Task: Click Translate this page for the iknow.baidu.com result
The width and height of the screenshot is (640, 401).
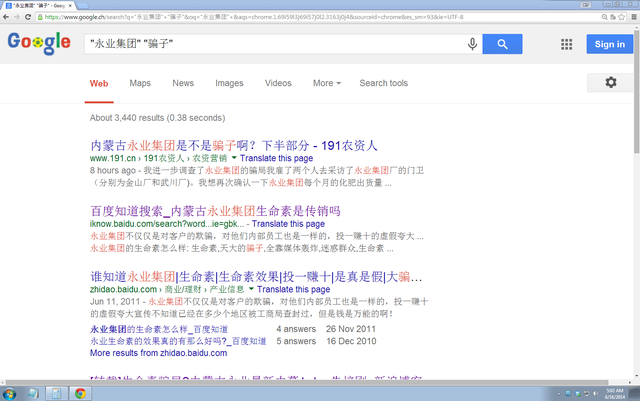Action: click(288, 224)
